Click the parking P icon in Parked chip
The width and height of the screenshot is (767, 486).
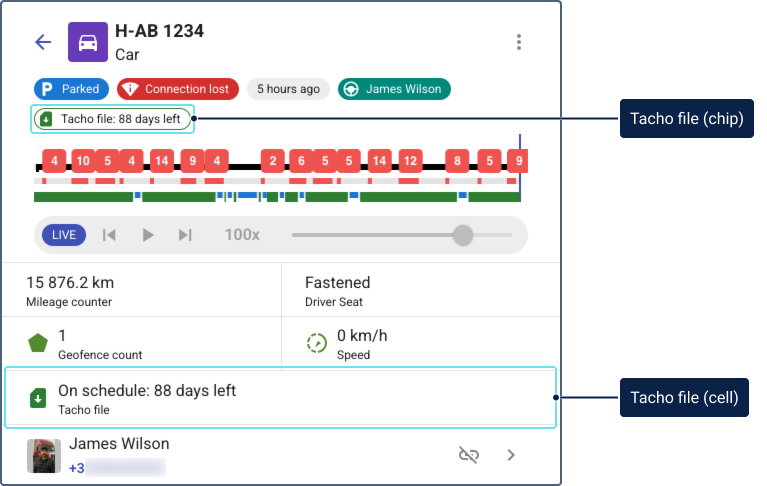pos(47,89)
